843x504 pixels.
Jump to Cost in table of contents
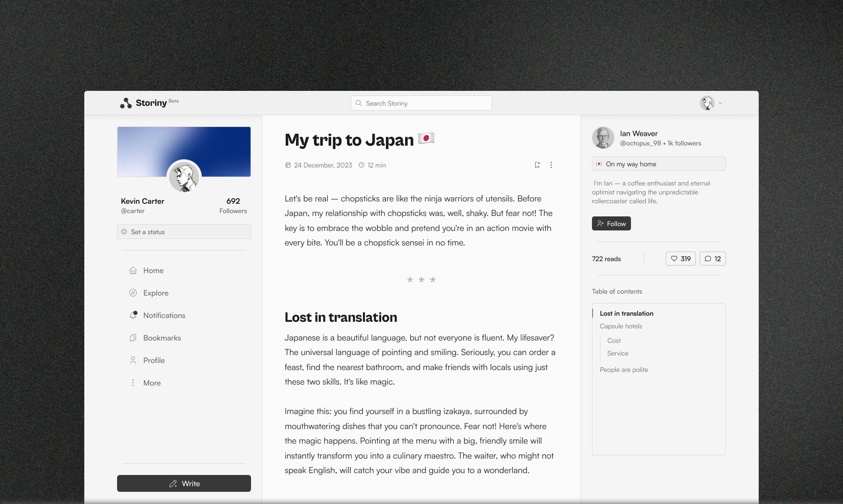(614, 341)
